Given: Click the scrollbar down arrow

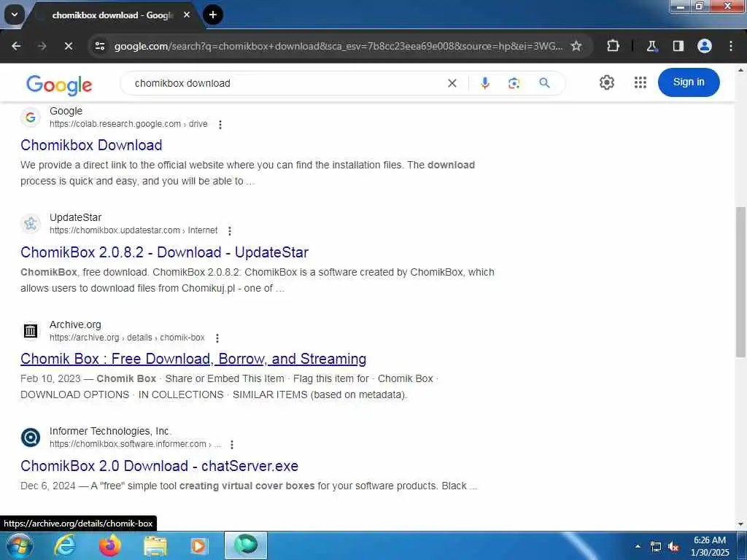Looking at the screenshot, I should coord(741,524).
